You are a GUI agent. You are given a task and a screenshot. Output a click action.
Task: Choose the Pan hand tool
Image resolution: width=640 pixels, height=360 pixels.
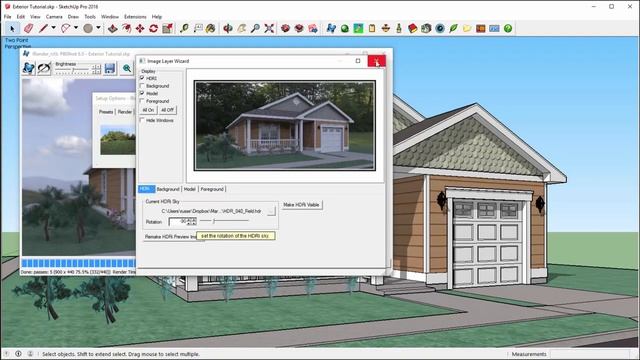(242, 28)
